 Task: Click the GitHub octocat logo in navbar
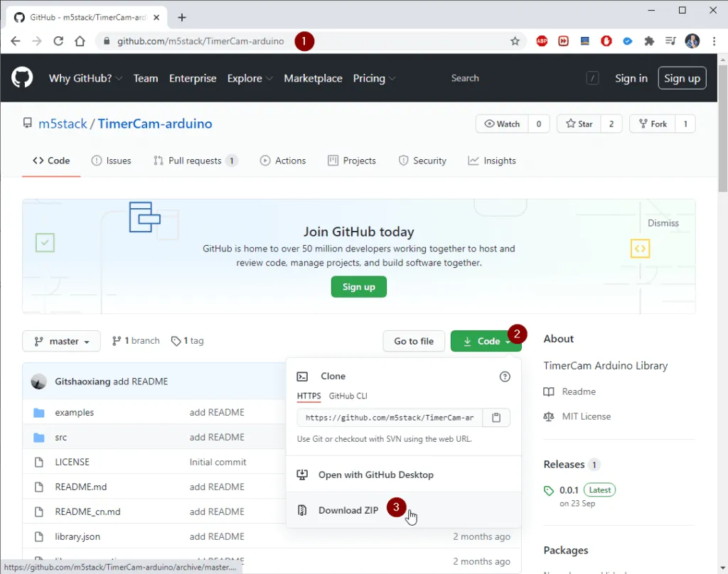[22, 77]
